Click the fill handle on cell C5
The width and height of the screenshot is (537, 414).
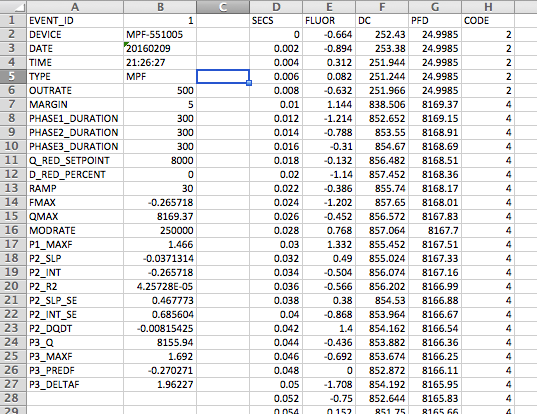[x=249, y=83]
